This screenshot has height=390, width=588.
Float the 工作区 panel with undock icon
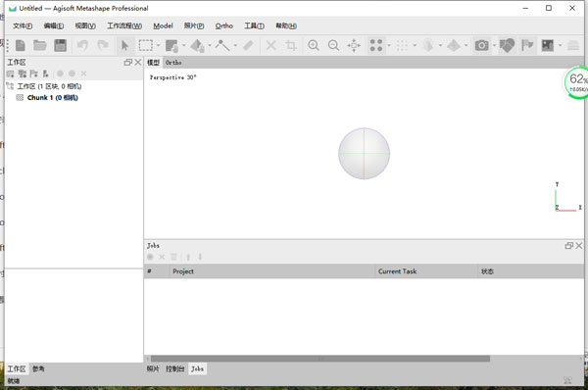(x=127, y=63)
